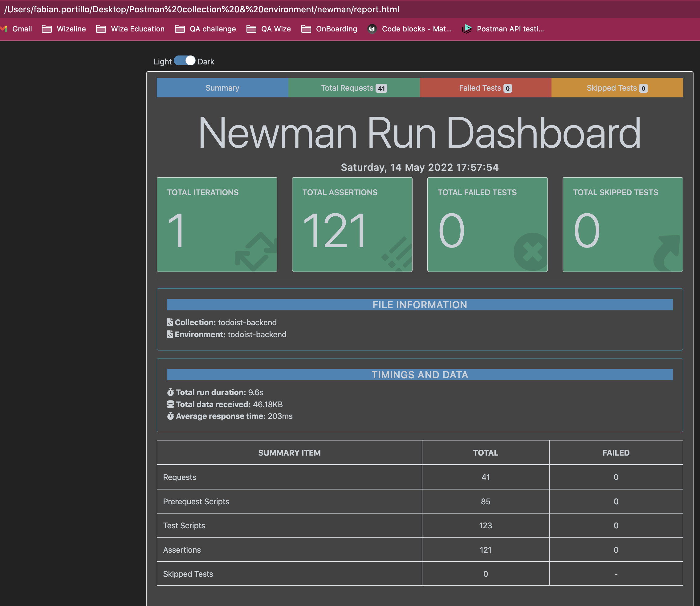Screen dimensions: 700x606
Task: Click Total data received 46.18KB value
Action: [268, 404]
